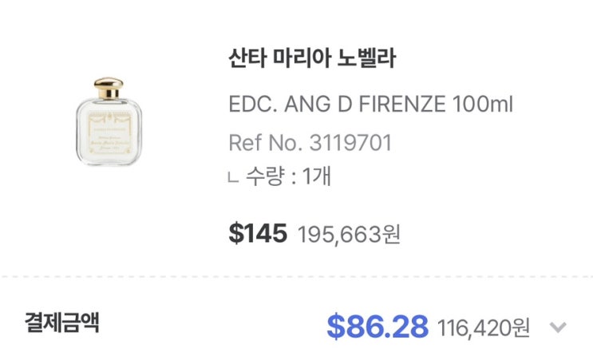Open brand name 산타 마리아 노벨라
Viewport: 593px width, 364px height.
pos(312,59)
